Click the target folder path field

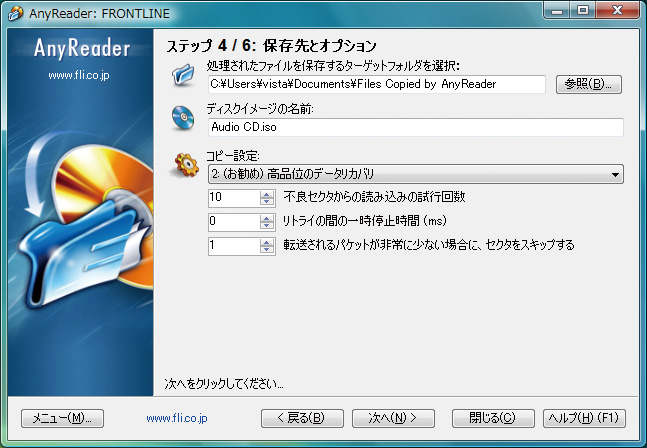click(376, 84)
